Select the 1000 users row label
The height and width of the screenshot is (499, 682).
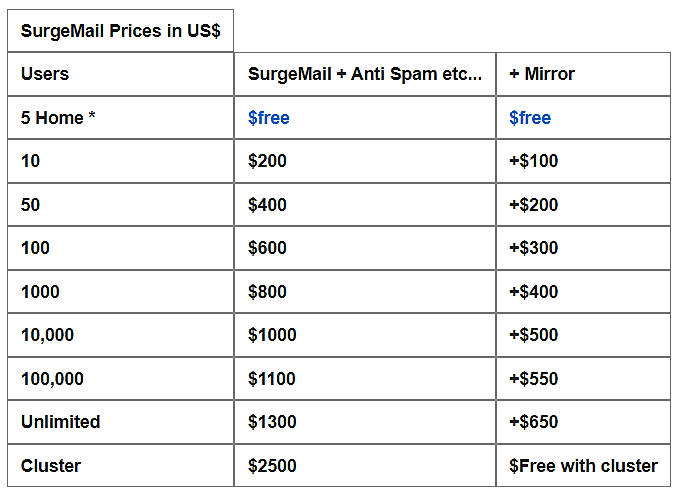[40, 292]
